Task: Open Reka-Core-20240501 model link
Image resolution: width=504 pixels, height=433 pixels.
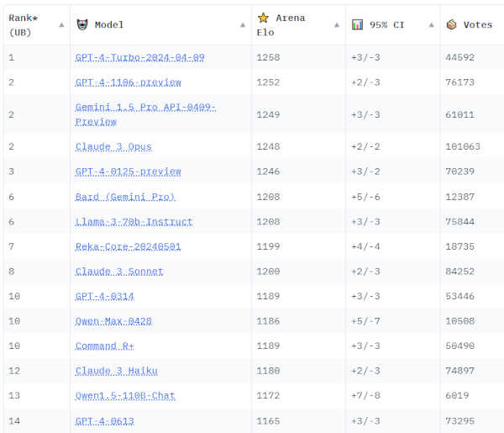Action: 128,246
